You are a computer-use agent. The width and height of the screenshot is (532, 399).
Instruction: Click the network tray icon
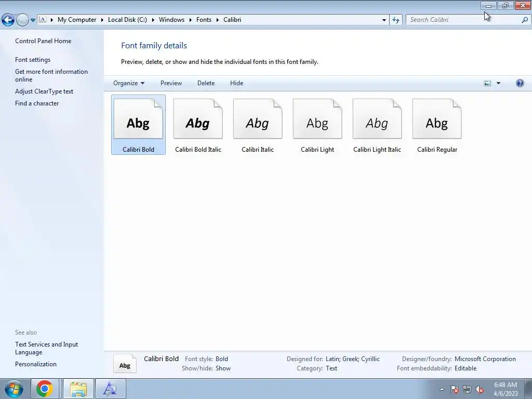(x=467, y=389)
